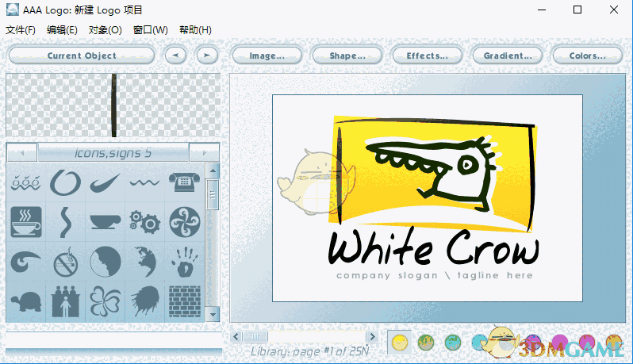This screenshot has height=364, width=633.
Task: Select the gears icon
Action: [x=144, y=222]
